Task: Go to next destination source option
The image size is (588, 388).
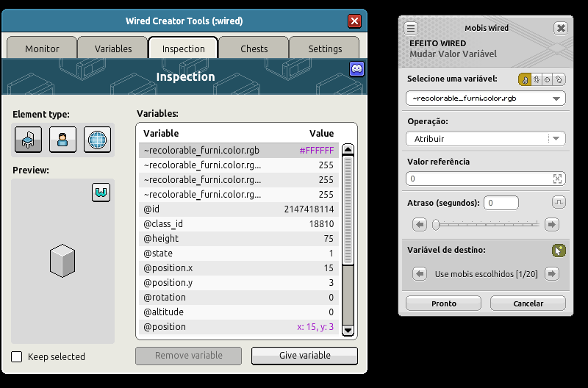Action: (x=552, y=273)
